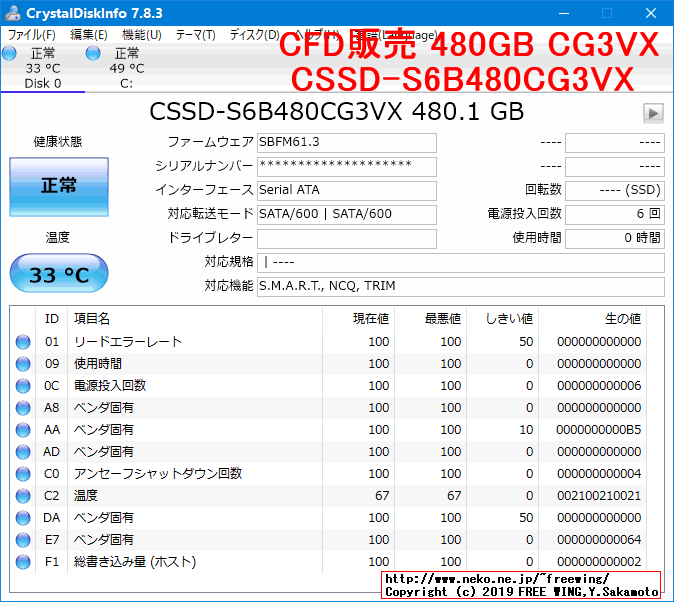The width and height of the screenshot is (674, 602).
Task: Select the C: drive tab
Action: (x=127, y=68)
